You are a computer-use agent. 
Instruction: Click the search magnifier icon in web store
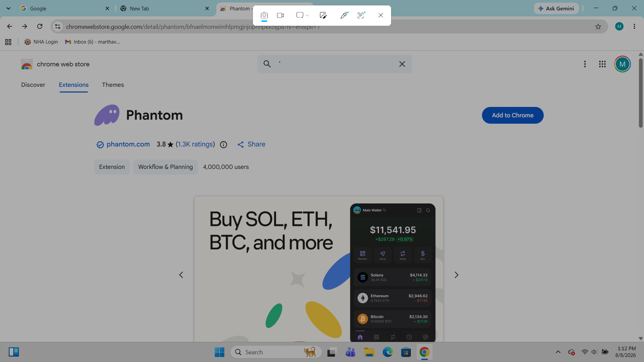click(x=267, y=64)
